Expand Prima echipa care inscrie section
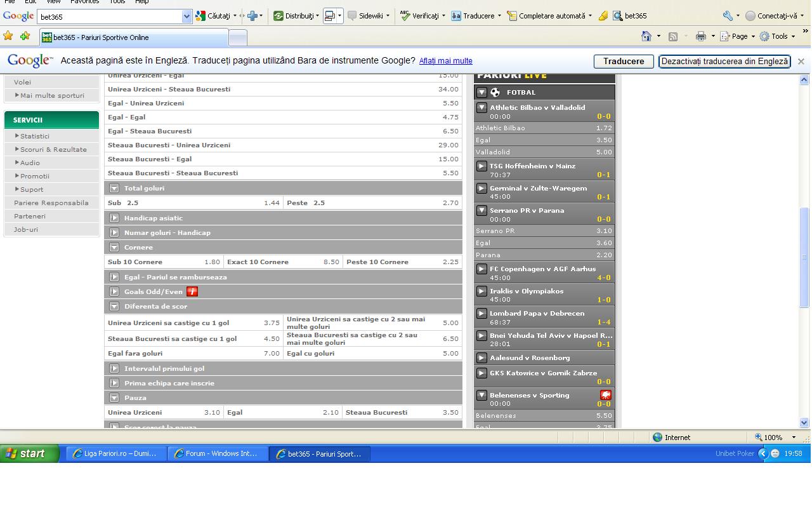Viewport: 812px width, 508px height. click(114, 383)
